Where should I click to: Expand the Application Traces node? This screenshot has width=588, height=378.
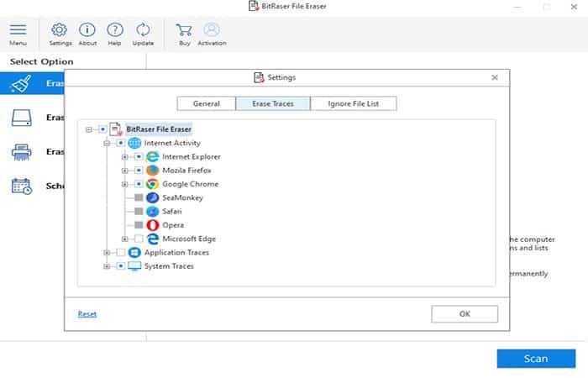(107, 253)
